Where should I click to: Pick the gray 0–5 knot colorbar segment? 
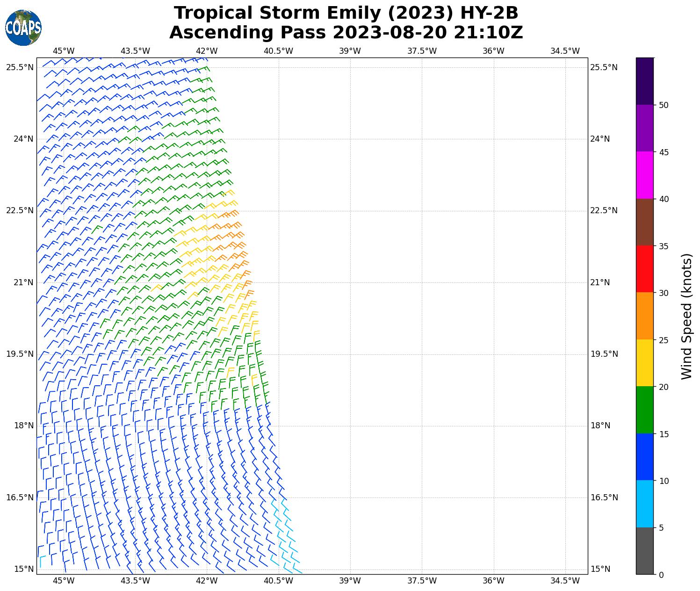click(644, 550)
